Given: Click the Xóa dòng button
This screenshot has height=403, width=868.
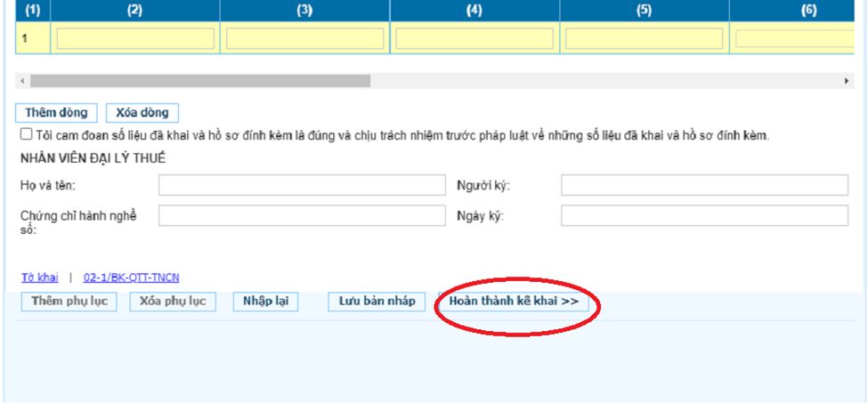Looking at the screenshot, I should pos(142,113).
